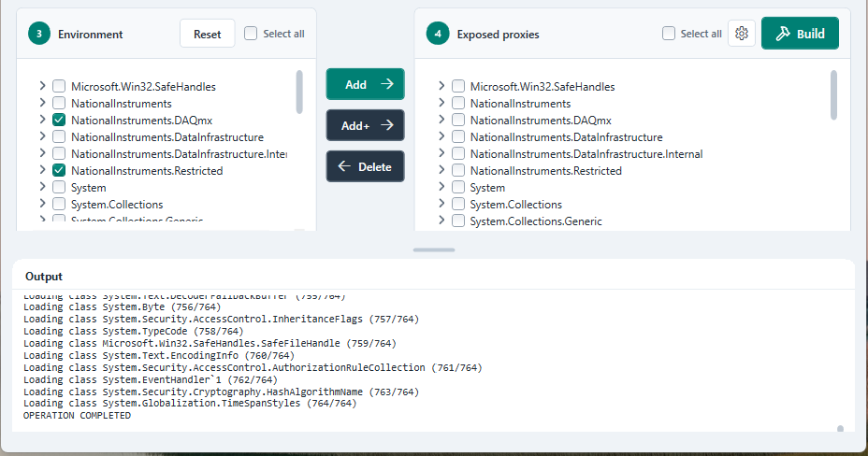Expand System.Collections node in Environment

[43, 204]
